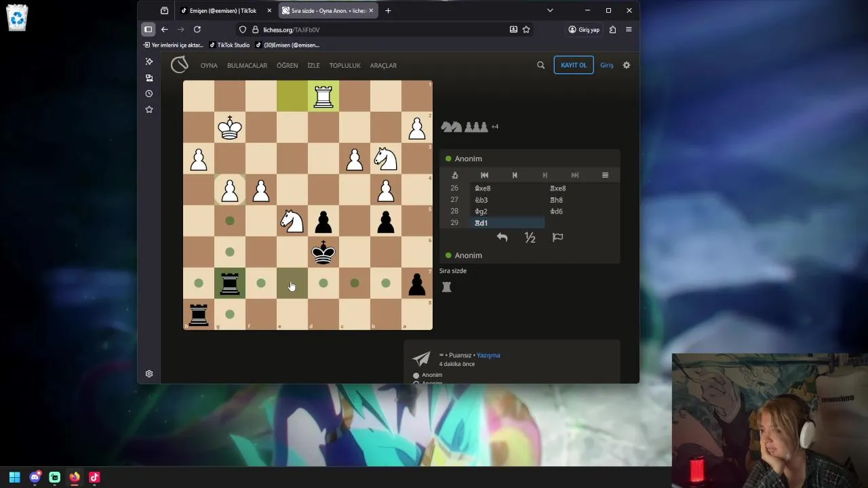This screenshot has height=488, width=868.
Task: Open the sidebar settings gear at bottom
Action: [x=149, y=374]
